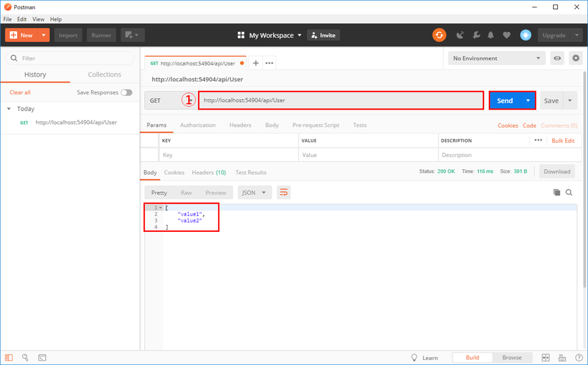This screenshot has width=588, height=365.
Task: Switch to the request Headers tab
Action: (x=241, y=125)
